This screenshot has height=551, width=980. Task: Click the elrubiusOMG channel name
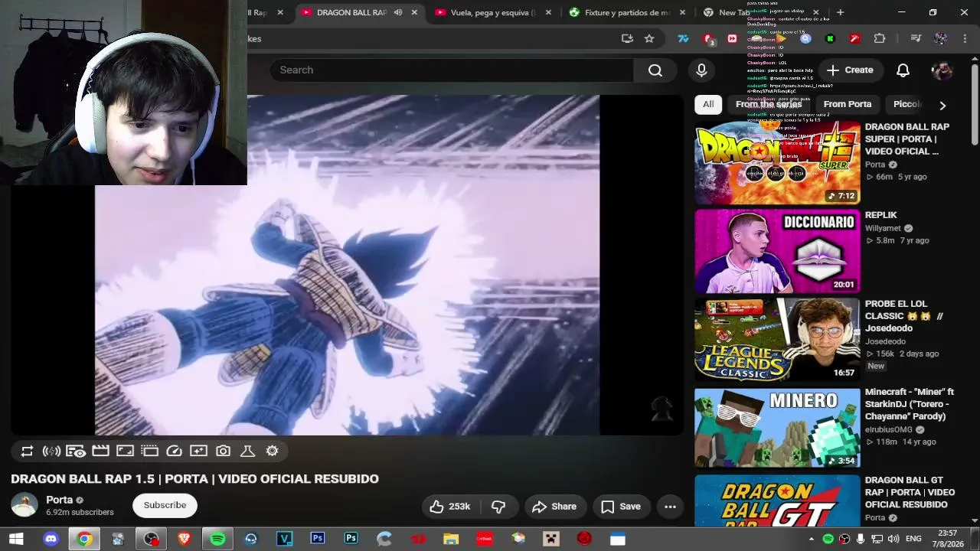(x=890, y=429)
